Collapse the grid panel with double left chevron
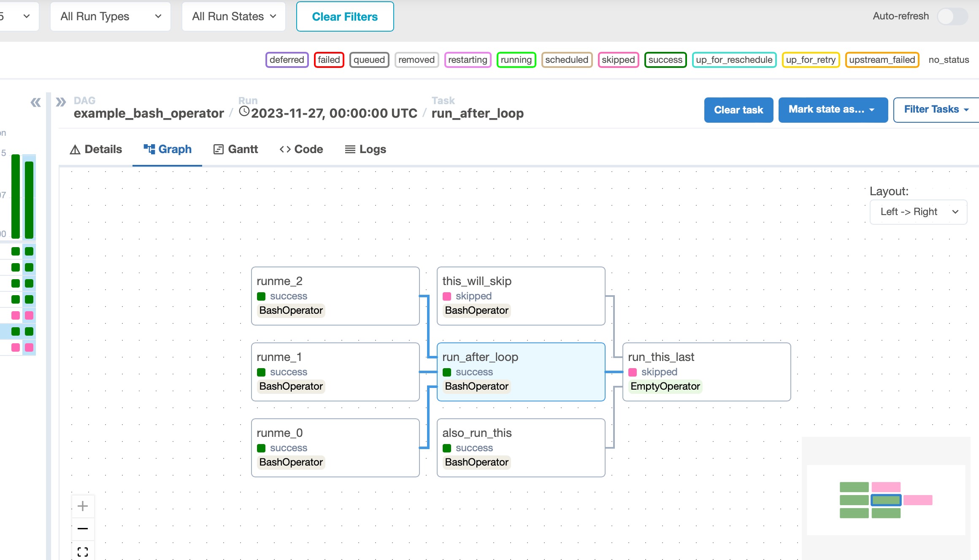The height and width of the screenshot is (560, 979). pos(35,102)
